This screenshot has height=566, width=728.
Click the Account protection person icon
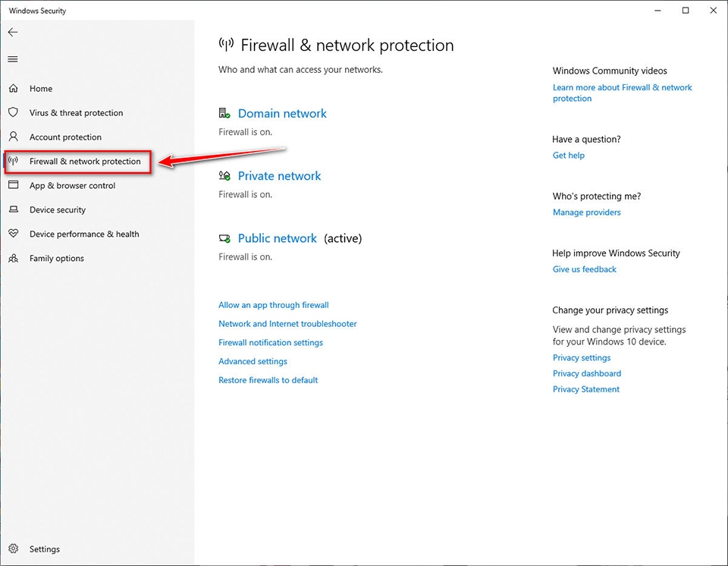coord(14,137)
